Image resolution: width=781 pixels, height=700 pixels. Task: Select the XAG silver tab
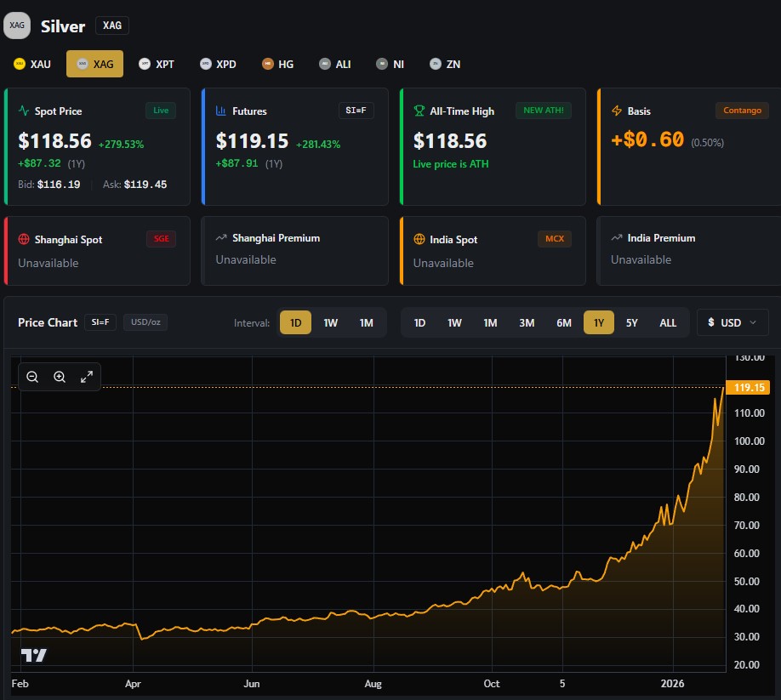point(94,64)
